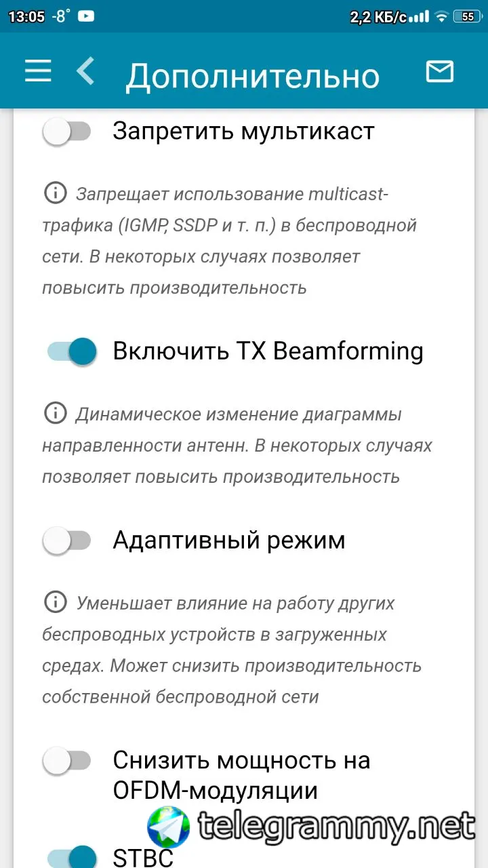Tap the Адаптивный режим label

coord(229,540)
